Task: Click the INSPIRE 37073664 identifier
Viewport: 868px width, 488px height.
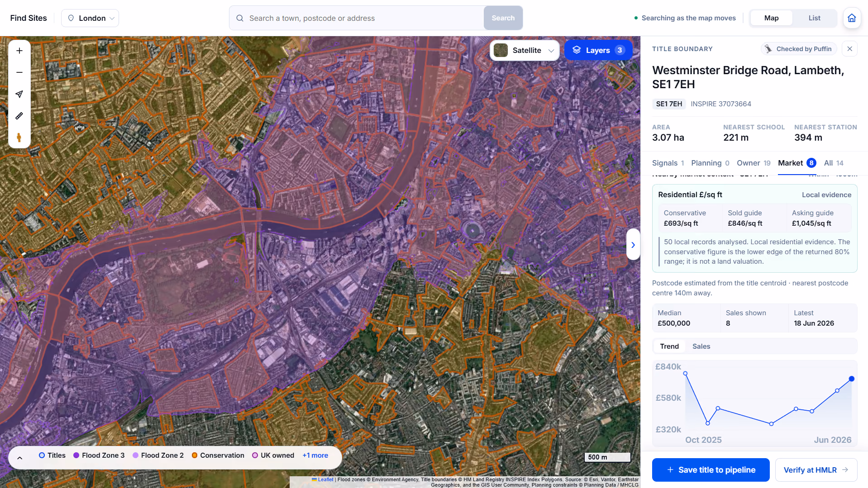Action: pos(721,104)
